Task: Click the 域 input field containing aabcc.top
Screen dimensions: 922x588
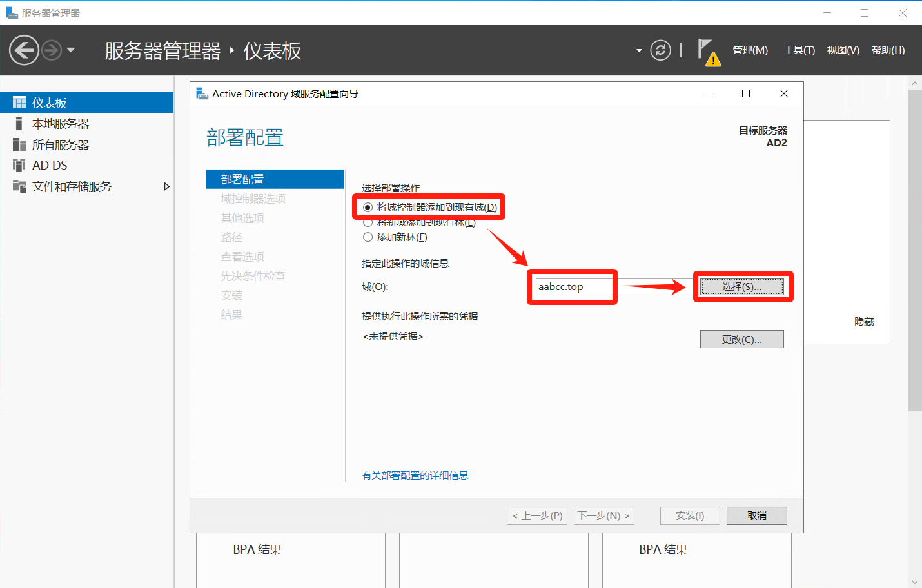Action: click(573, 287)
